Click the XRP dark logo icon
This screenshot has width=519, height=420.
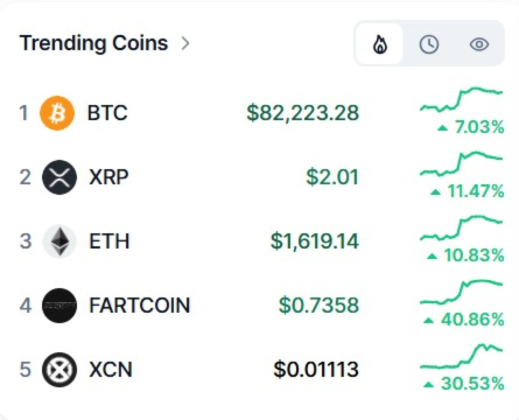(x=59, y=177)
